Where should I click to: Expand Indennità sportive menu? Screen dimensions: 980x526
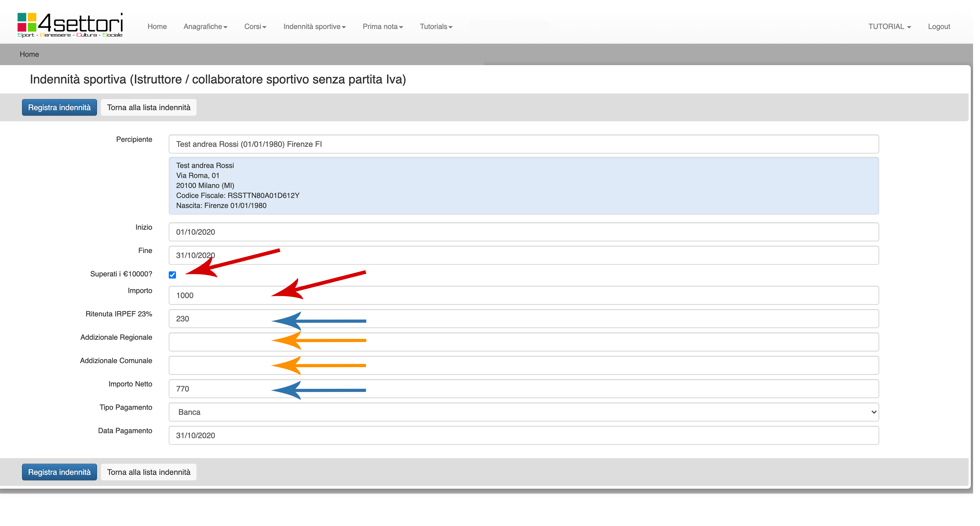click(x=314, y=27)
